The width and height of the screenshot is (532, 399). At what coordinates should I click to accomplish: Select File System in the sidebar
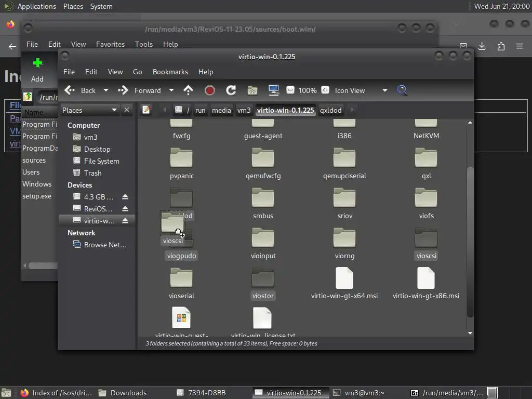click(101, 161)
